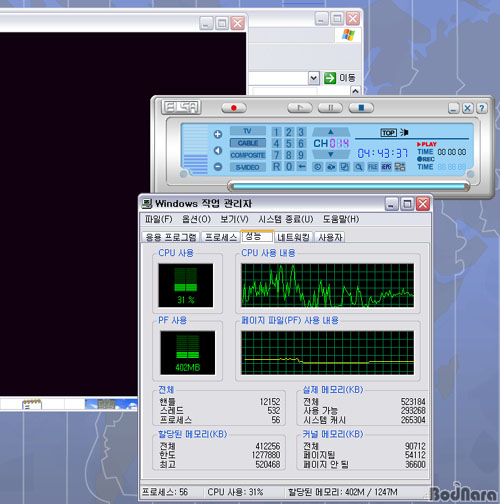This screenshot has width=500, height=504.
Task: Decrease volume with the minus icon
Action: tap(218, 166)
